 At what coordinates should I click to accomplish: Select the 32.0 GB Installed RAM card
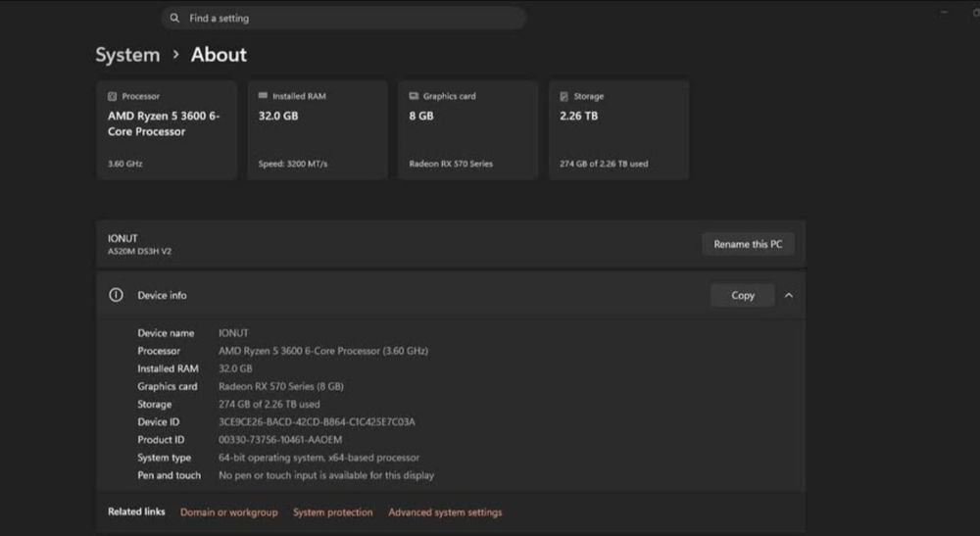(x=318, y=130)
